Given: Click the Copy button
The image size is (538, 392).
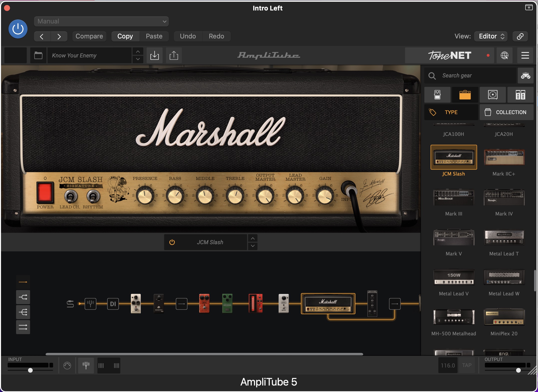Looking at the screenshot, I should 125,36.
